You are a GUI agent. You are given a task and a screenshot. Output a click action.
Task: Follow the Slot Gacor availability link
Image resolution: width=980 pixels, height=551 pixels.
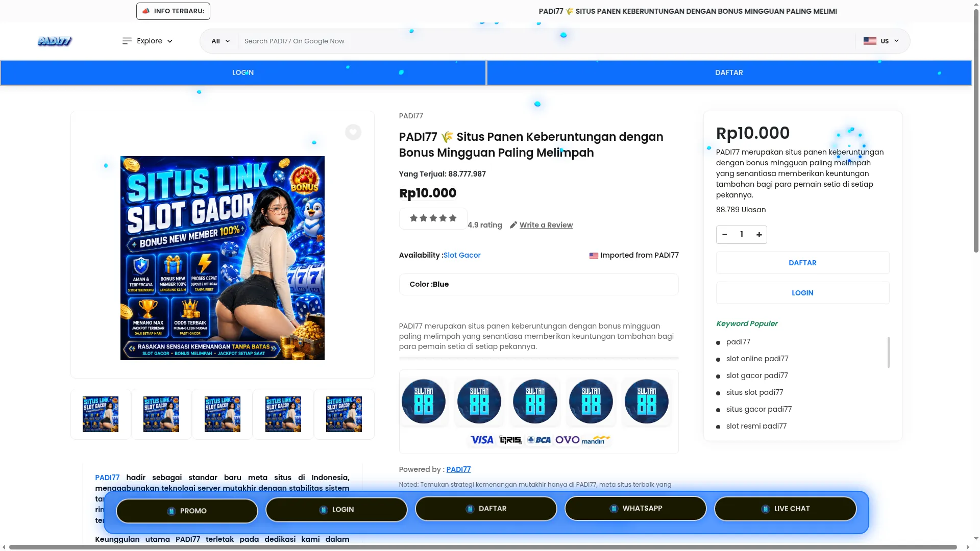[x=462, y=255]
